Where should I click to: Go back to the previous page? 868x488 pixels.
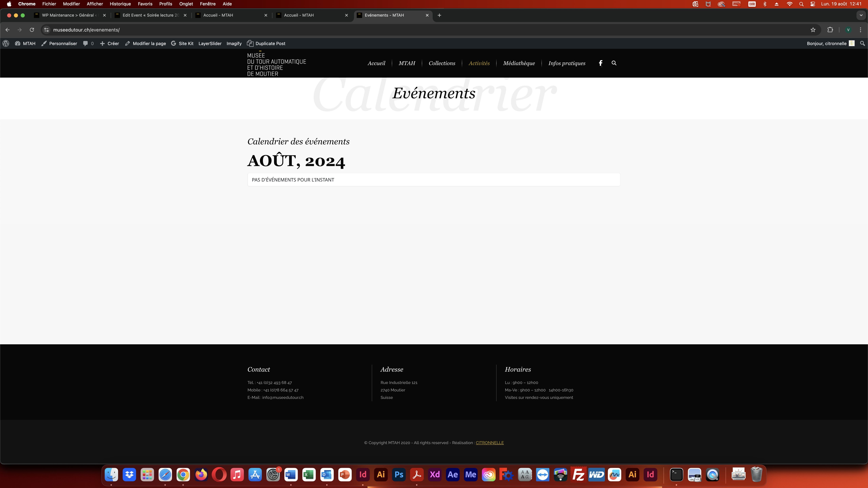point(7,30)
